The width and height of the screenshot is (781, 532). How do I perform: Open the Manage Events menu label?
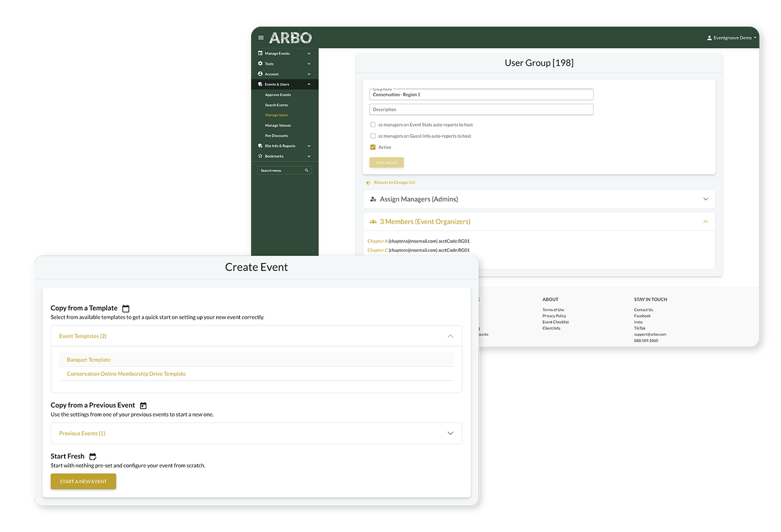[x=278, y=54]
